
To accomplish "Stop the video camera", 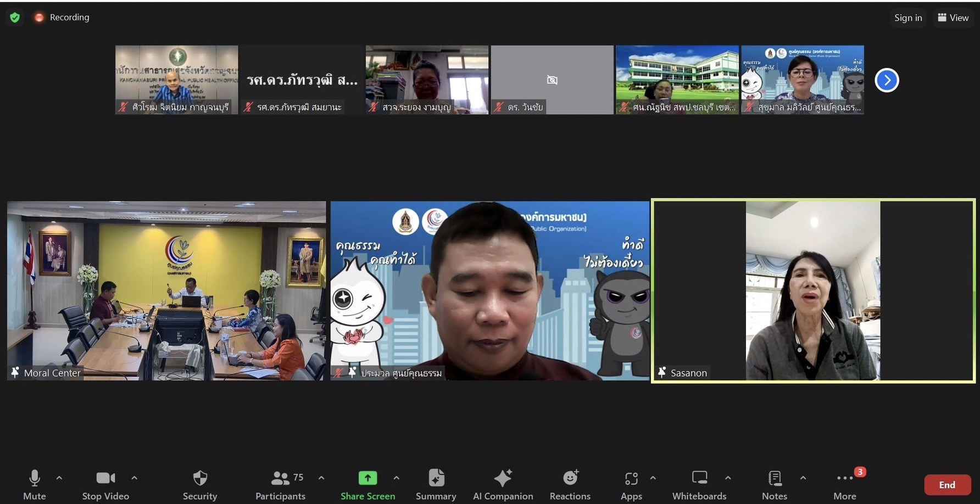I will [105, 484].
